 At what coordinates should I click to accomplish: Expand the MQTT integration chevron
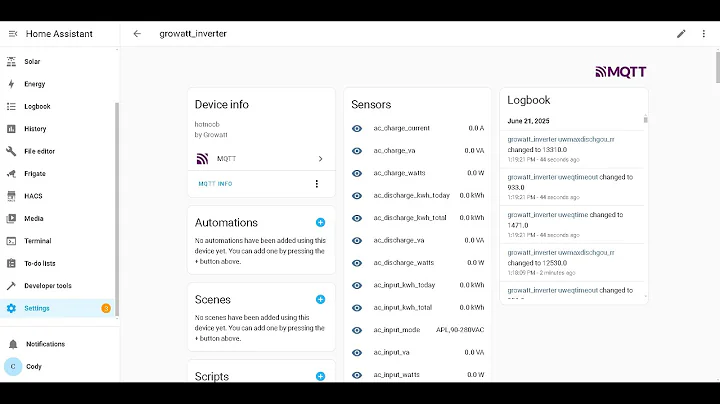point(321,159)
